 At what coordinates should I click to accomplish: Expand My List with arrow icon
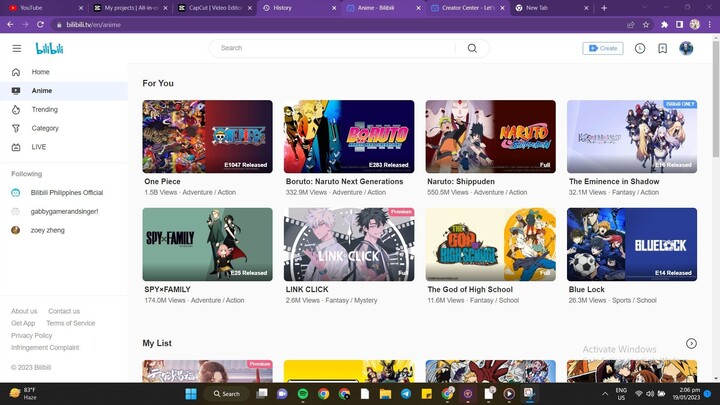(x=691, y=343)
